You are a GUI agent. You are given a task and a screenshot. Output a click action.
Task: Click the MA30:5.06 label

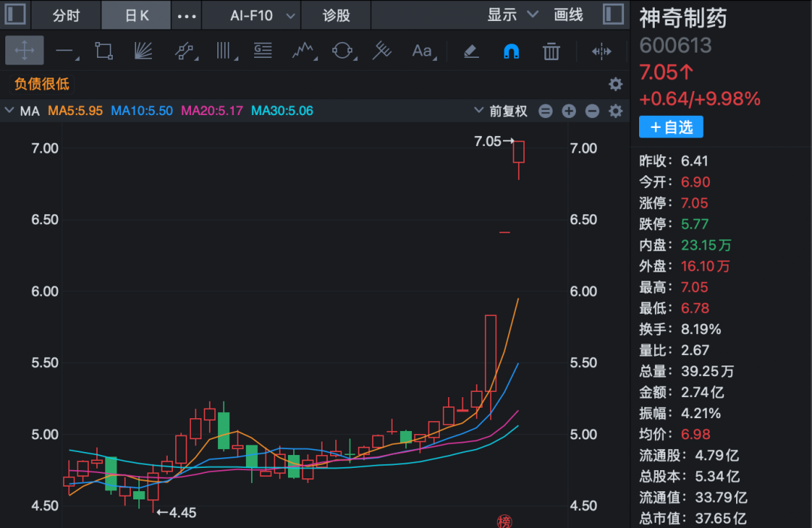[x=282, y=111]
